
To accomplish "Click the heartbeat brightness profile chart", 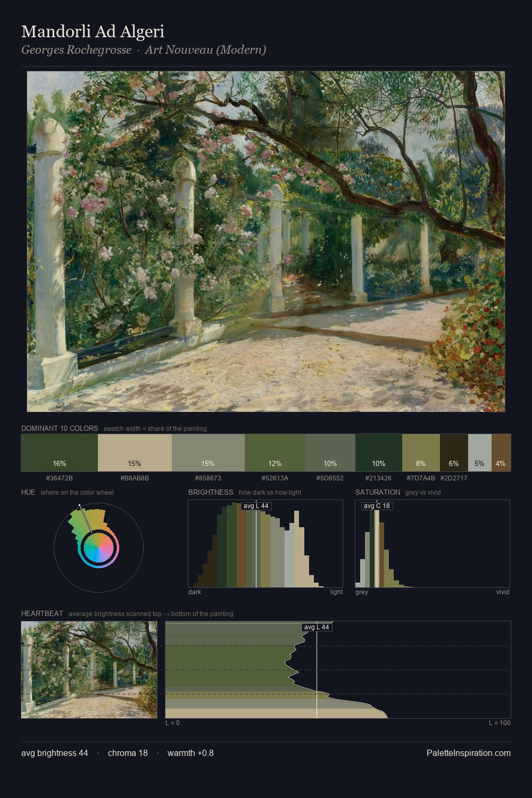I will 338,670.
